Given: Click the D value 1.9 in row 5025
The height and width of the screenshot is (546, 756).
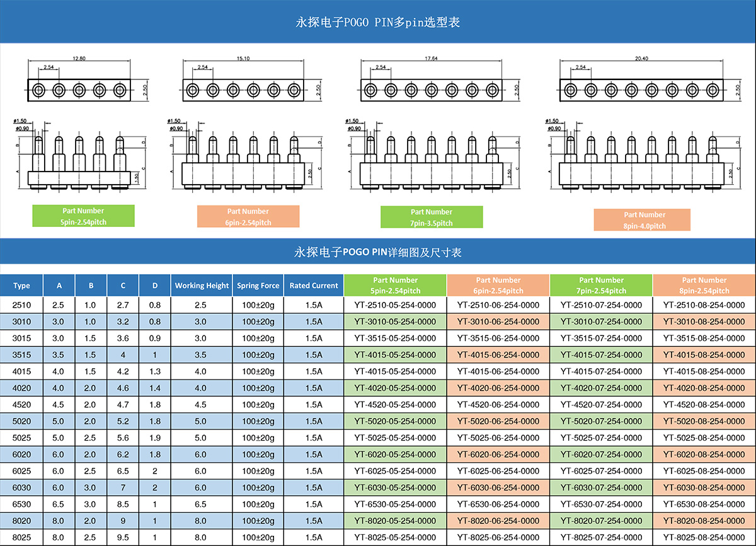Looking at the screenshot, I should (x=155, y=438).
